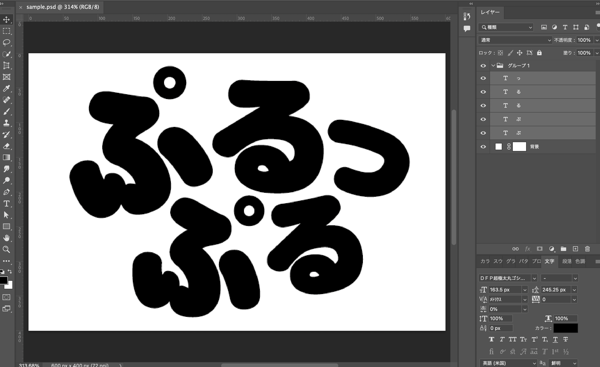Toggle lock image pixels brush icon
The width and height of the screenshot is (600, 367).
tap(510, 53)
